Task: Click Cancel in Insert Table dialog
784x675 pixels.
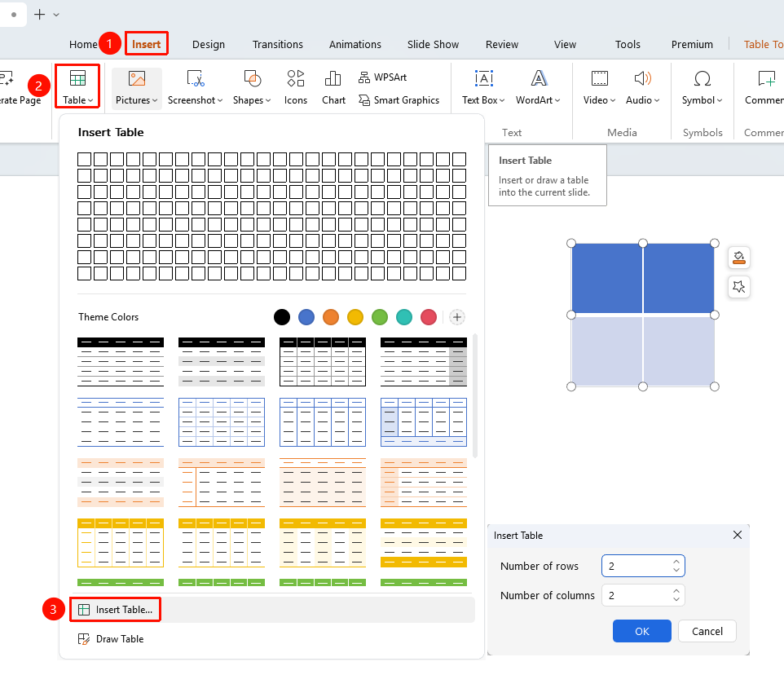Action: click(707, 631)
